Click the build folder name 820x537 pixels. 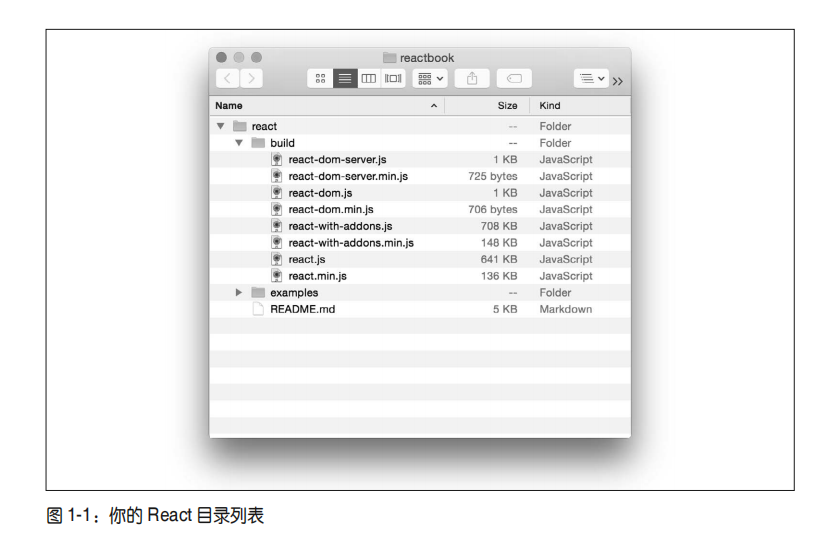[282, 143]
